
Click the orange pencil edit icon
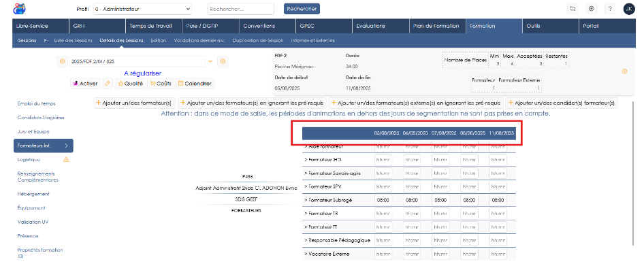click(107, 83)
